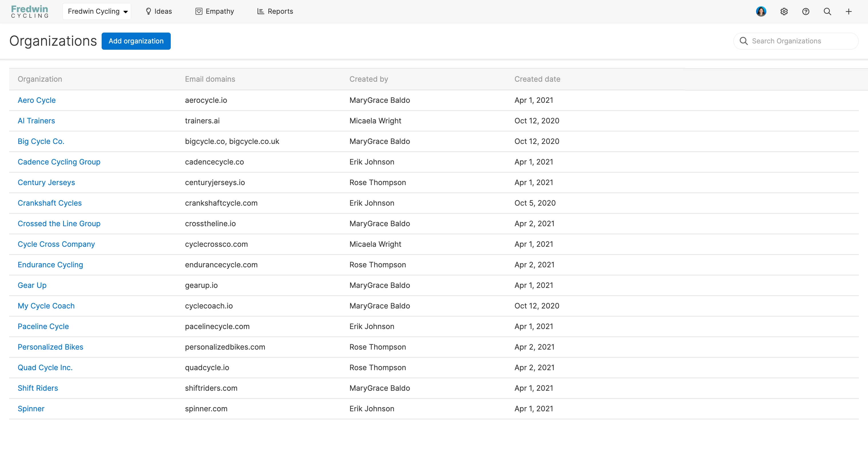This screenshot has width=868, height=457.
Task: Click the Fredwin Cycling logo
Action: pyautogui.click(x=30, y=11)
